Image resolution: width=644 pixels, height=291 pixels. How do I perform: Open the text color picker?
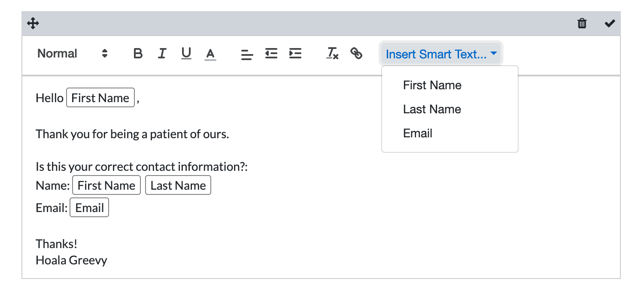click(x=210, y=54)
